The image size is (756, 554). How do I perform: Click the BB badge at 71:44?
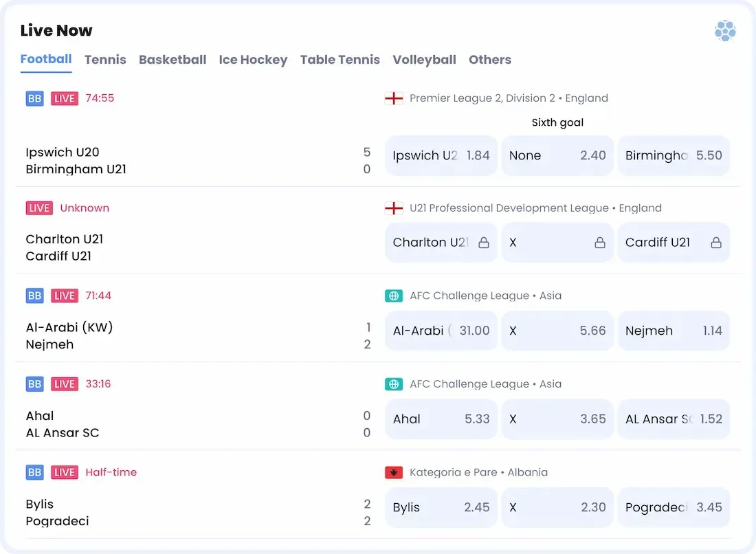tap(35, 296)
